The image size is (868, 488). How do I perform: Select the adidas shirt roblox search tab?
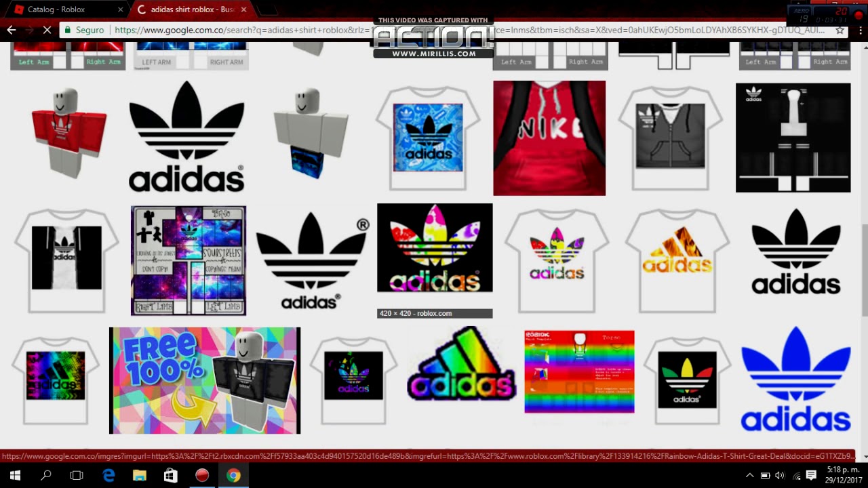coord(192,9)
